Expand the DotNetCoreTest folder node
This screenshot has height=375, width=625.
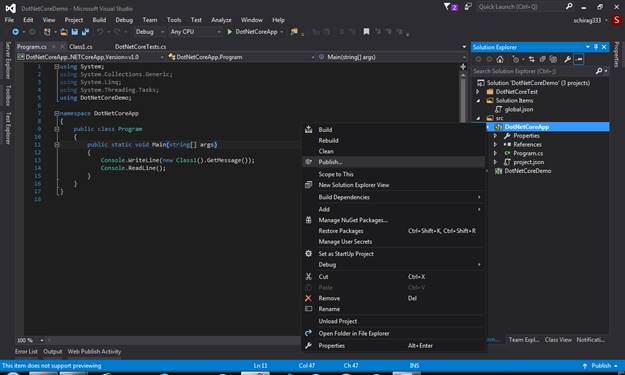pos(478,92)
